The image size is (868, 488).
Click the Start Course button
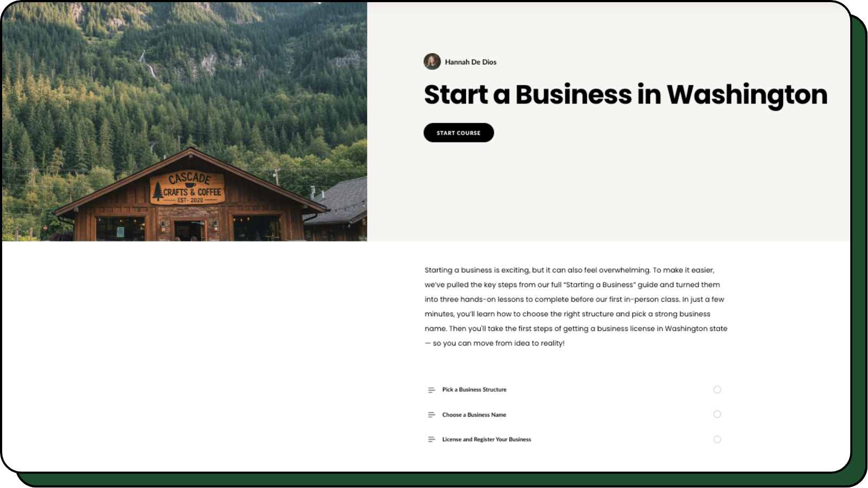458,133
